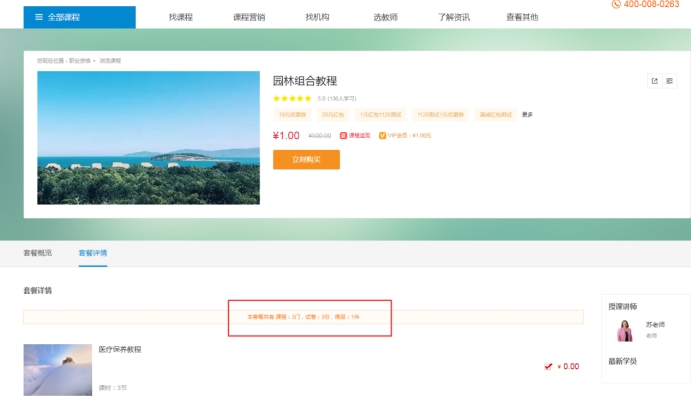
Task: Click the share icon at top right
Action: pos(654,81)
